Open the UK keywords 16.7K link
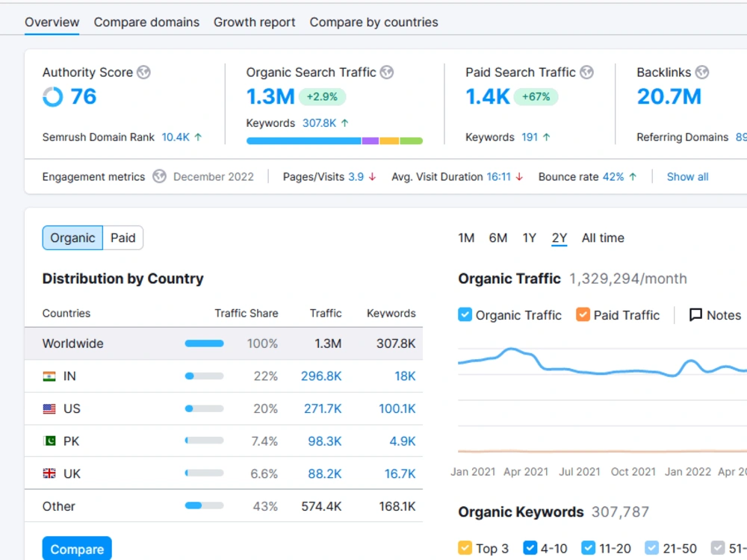The width and height of the screenshot is (747, 560). pos(400,473)
